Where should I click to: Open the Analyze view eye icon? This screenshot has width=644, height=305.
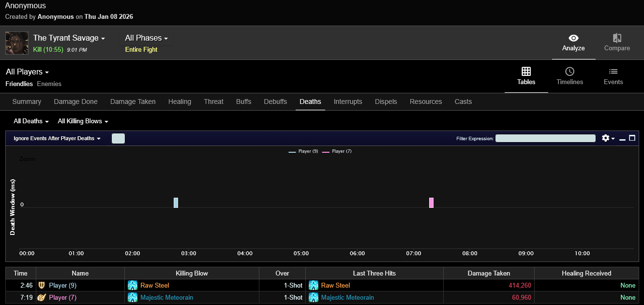click(x=573, y=38)
